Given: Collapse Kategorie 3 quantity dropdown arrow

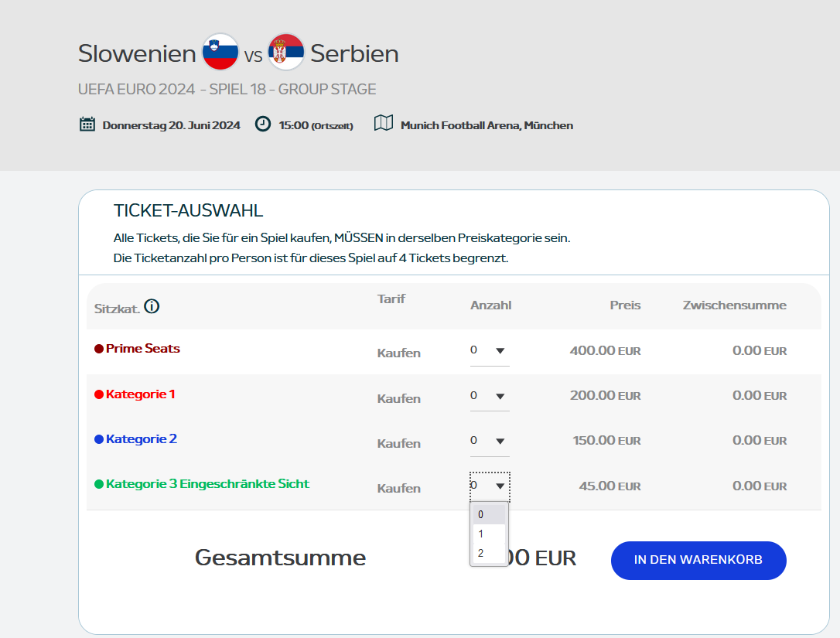Looking at the screenshot, I should 500,486.
